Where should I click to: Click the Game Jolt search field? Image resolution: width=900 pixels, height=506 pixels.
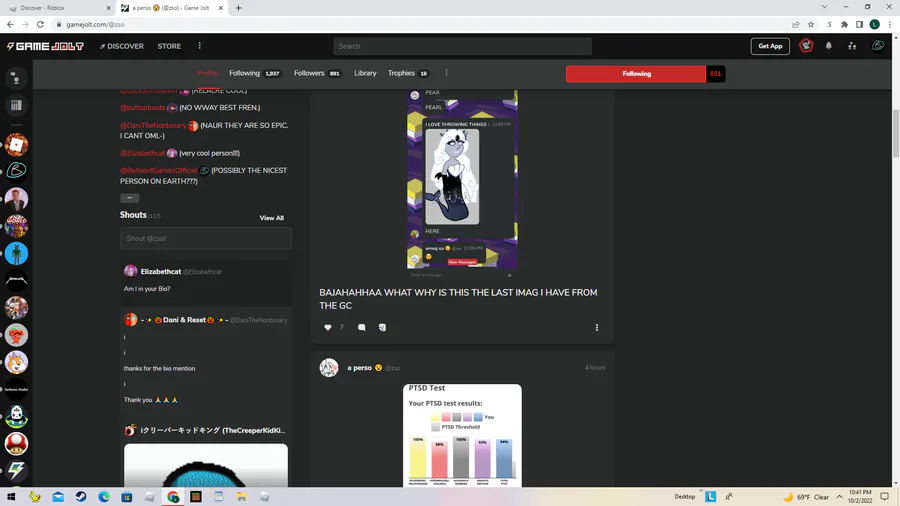coord(462,46)
